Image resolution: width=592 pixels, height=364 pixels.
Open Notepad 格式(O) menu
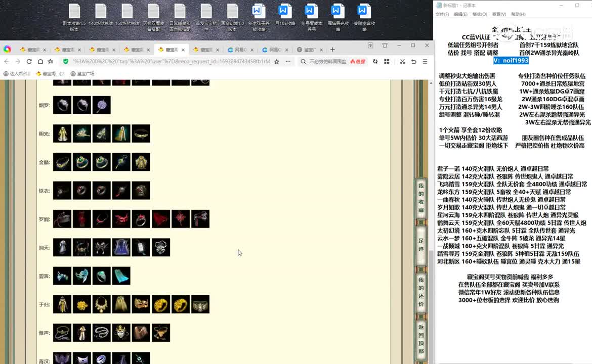point(480,14)
